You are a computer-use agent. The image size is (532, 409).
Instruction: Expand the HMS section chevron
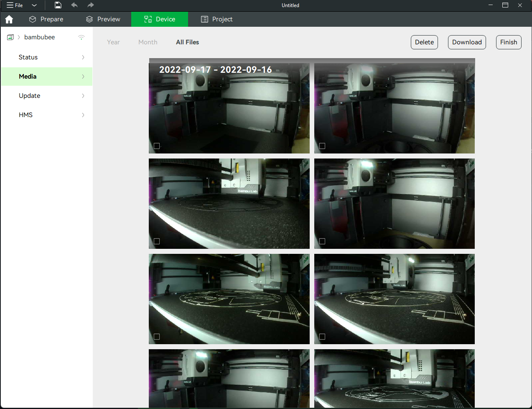(x=83, y=115)
